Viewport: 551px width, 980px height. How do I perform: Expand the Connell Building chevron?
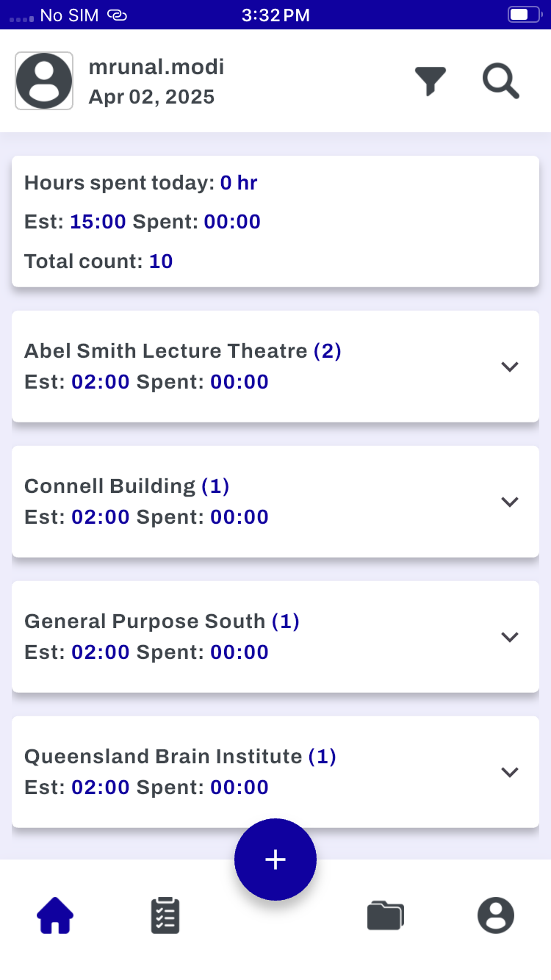[x=510, y=502]
